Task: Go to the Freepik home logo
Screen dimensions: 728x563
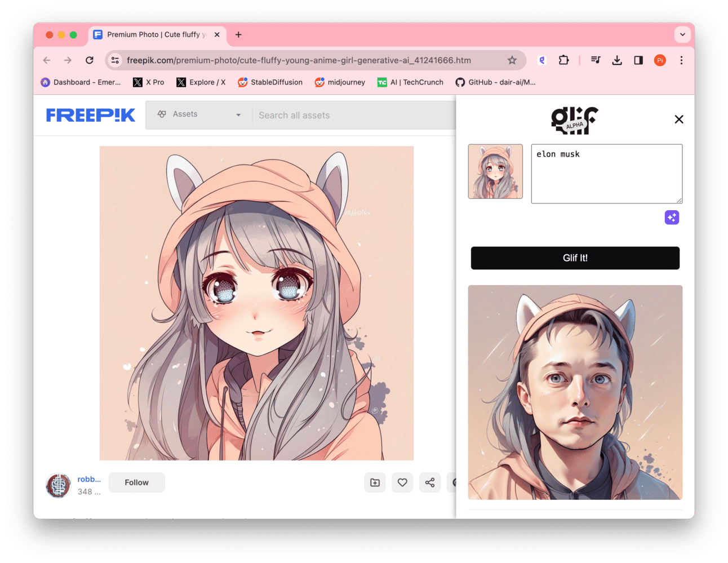Action: (x=91, y=115)
